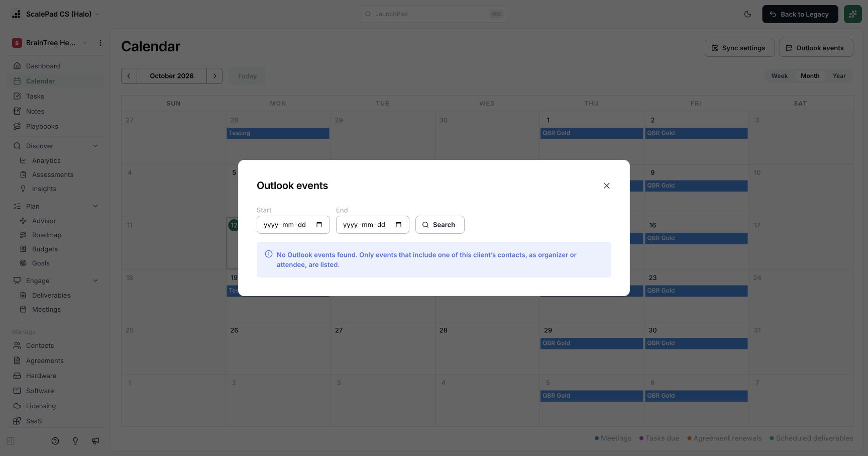Open QBR Gold event on October 9
The image size is (868, 456).
696,186
